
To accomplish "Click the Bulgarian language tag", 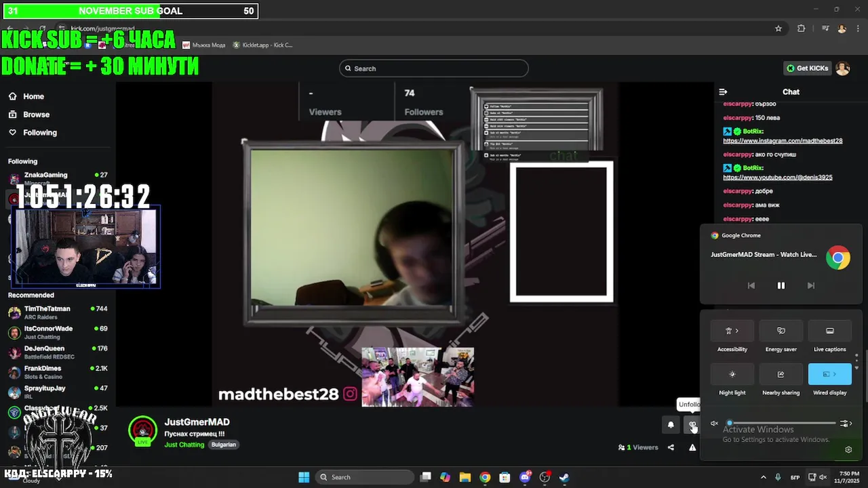I will pos(223,445).
